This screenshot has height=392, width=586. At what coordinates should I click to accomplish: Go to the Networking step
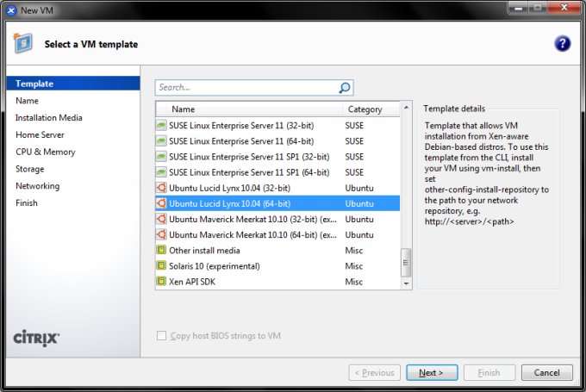[37, 186]
